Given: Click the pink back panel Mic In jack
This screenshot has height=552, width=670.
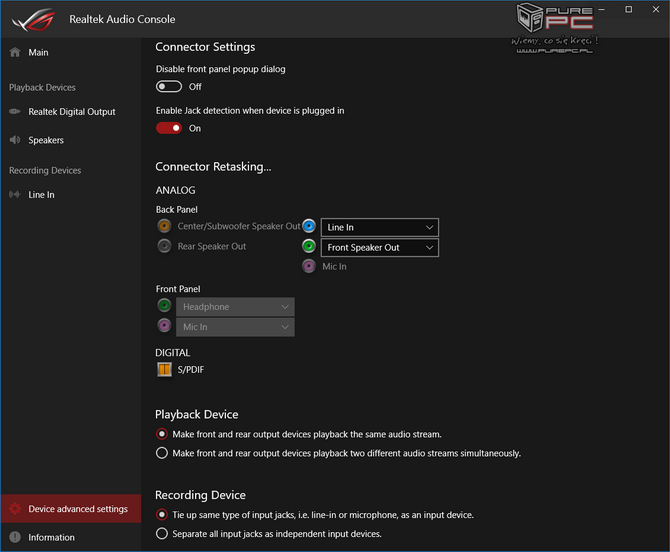Looking at the screenshot, I should 309,266.
